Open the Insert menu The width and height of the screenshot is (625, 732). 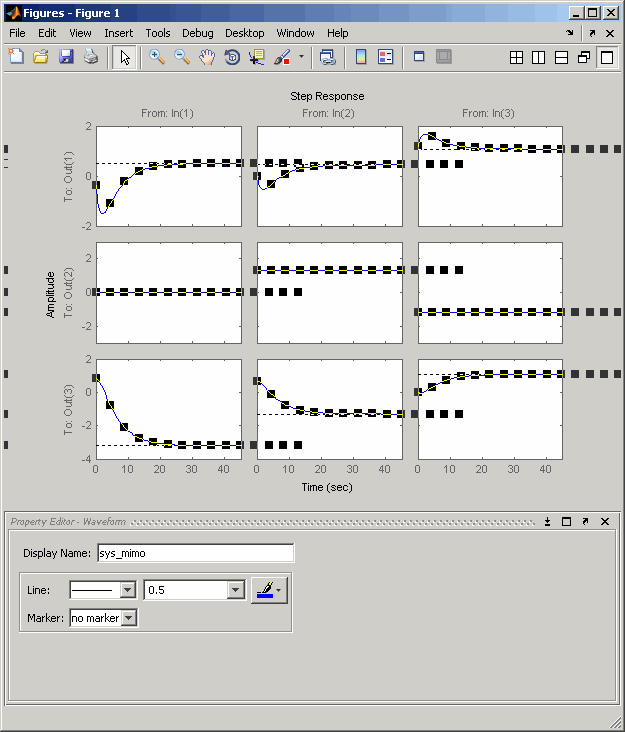[119, 33]
